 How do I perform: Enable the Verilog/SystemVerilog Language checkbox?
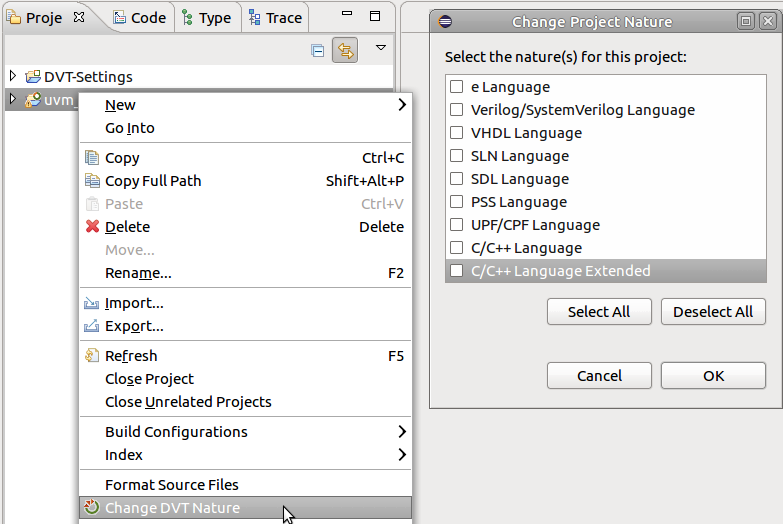click(457, 110)
